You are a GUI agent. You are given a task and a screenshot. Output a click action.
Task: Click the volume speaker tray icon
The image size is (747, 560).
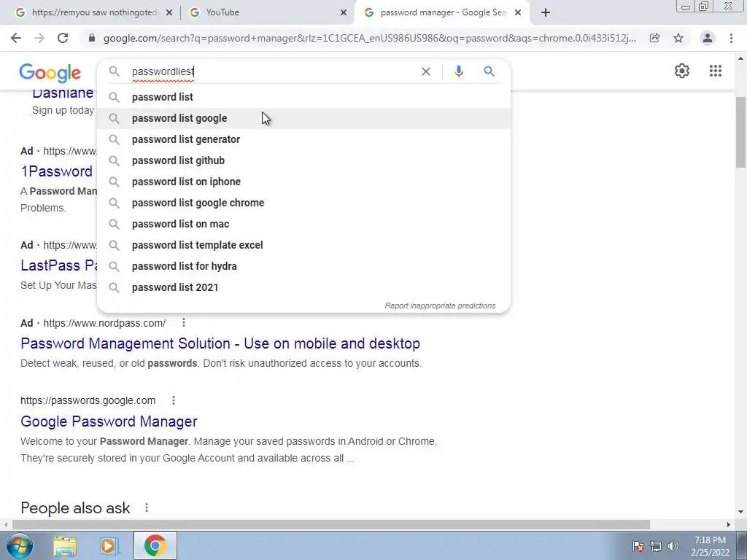[x=673, y=546]
